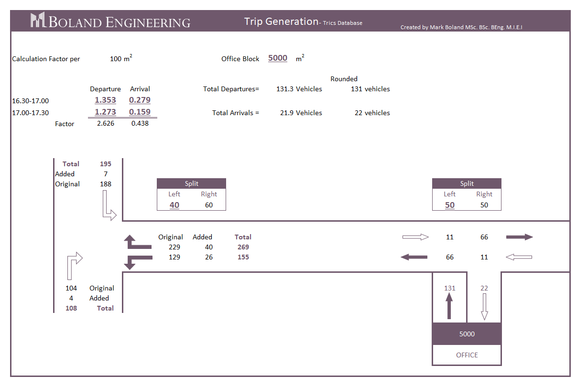Click the OFFICE label box
The height and width of the screenshot is (387, 588).
coord(467,355)
